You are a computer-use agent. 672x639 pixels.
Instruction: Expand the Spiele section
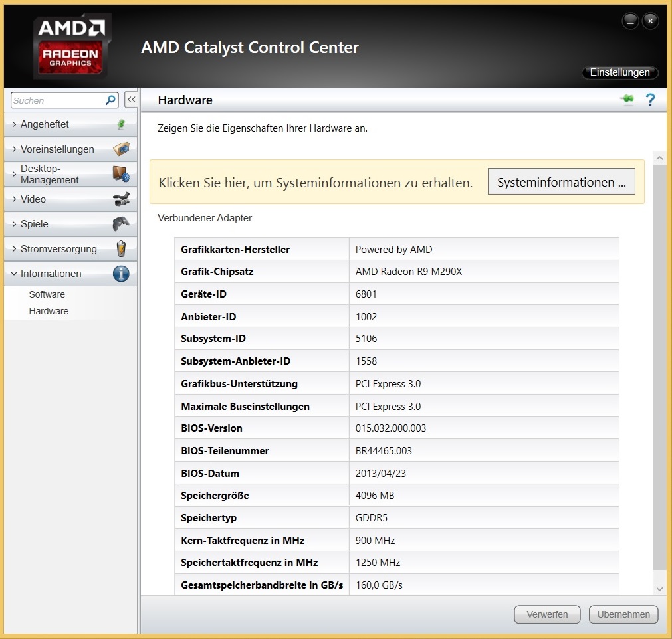click(x=14, y=224)
